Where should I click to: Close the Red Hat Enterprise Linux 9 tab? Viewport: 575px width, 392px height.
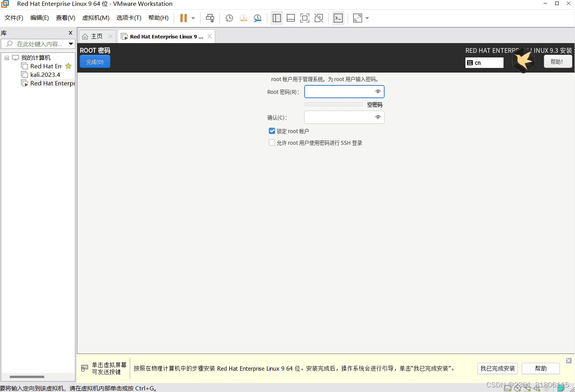pos(210,36)
